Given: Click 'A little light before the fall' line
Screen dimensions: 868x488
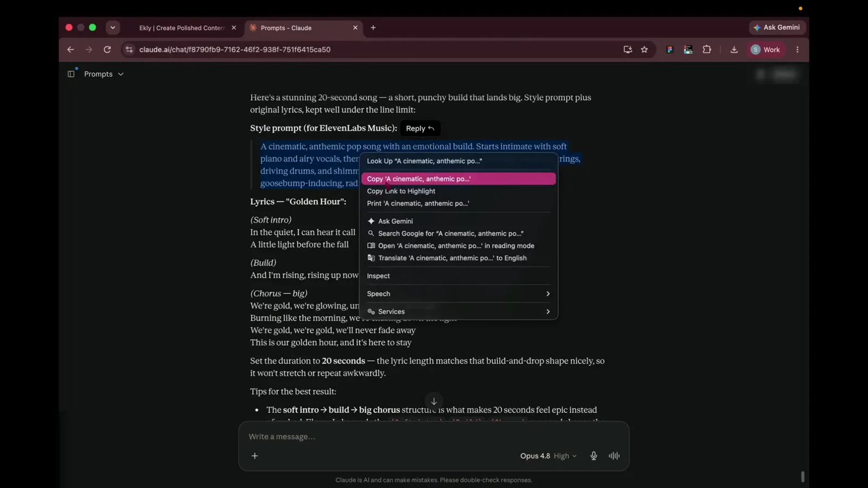Looking at the screenshot, I should (x=299, y=245).
